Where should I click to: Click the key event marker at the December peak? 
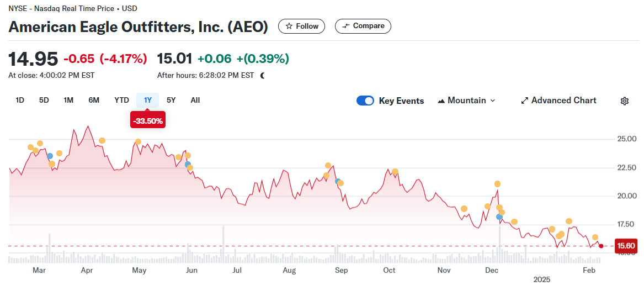(497, 184)
